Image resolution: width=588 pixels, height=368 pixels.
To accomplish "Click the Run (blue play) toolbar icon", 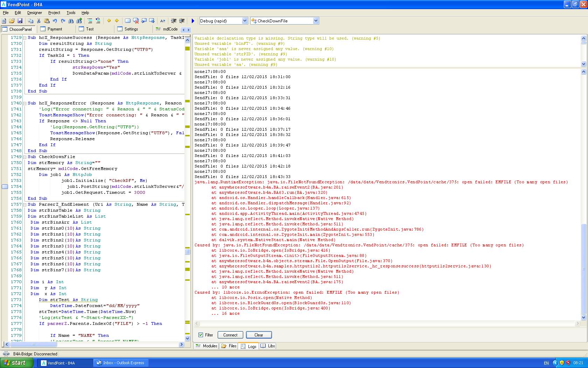I will click(193, 21).
